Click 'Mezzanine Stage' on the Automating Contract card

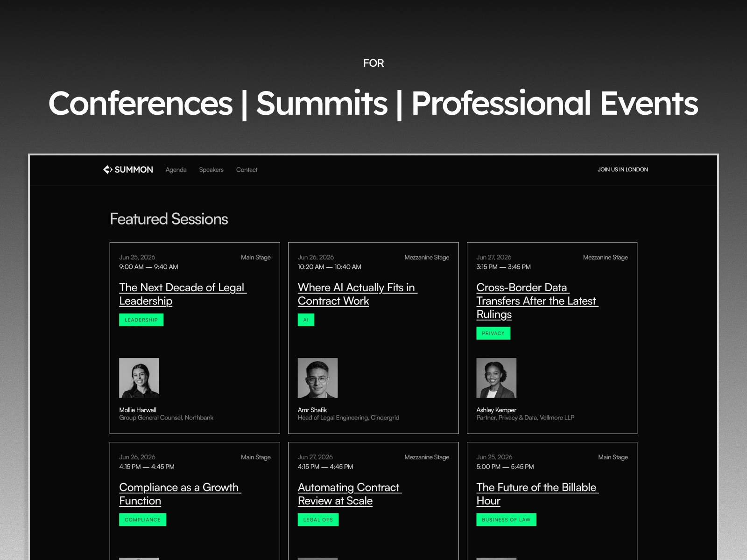[x=427, y=457]
